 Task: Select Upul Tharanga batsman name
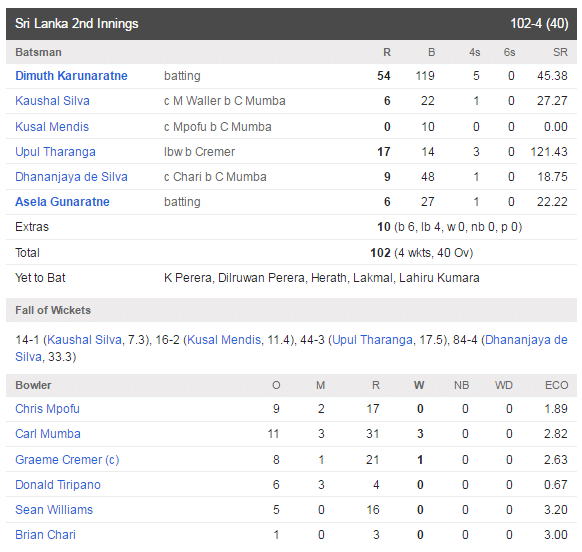[x=55, y=152]
